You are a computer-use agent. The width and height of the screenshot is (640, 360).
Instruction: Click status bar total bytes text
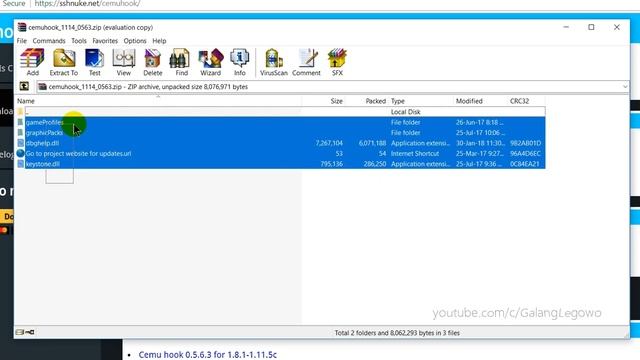coord(397,333)
